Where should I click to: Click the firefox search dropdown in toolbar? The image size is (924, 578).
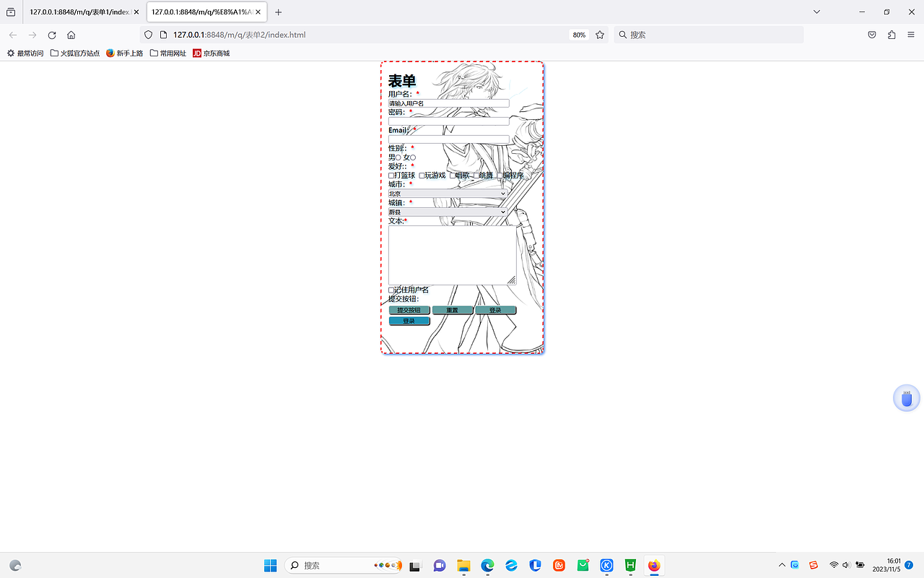622,34
